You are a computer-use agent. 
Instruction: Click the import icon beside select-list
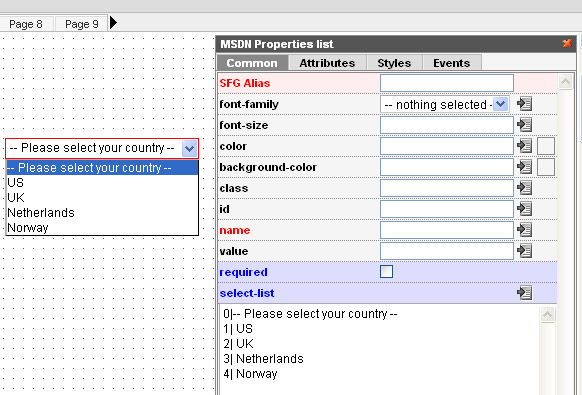coord(524,293)
